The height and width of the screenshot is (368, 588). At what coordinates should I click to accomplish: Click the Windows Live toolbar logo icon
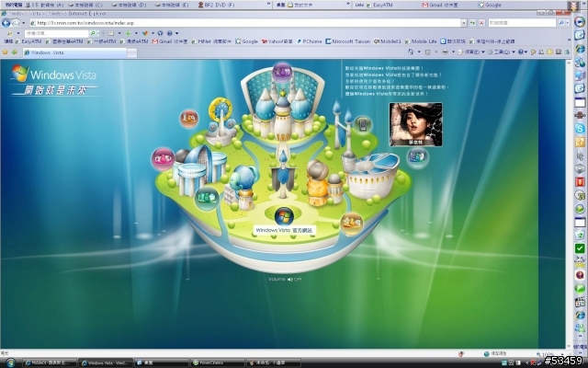point(10,33)
